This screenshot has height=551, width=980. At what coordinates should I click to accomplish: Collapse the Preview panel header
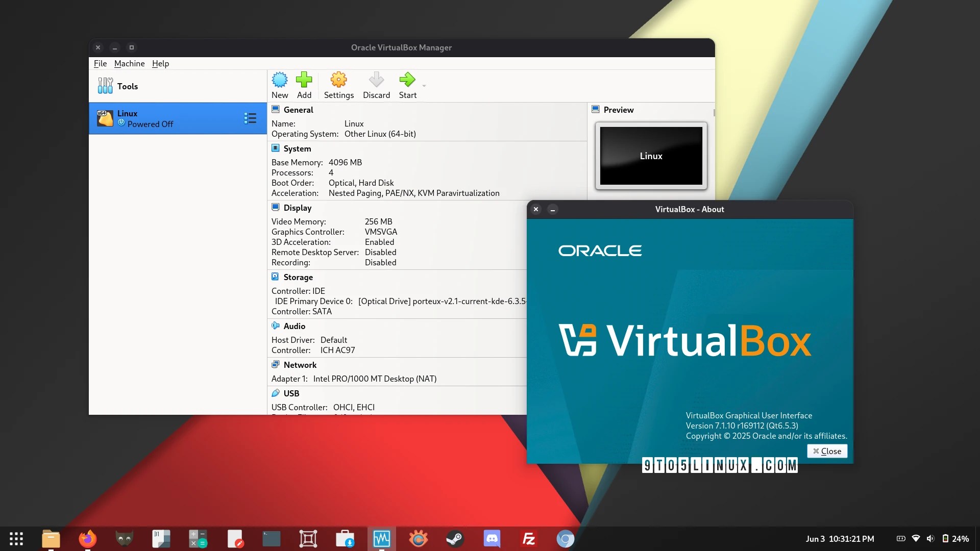point(618,110)
